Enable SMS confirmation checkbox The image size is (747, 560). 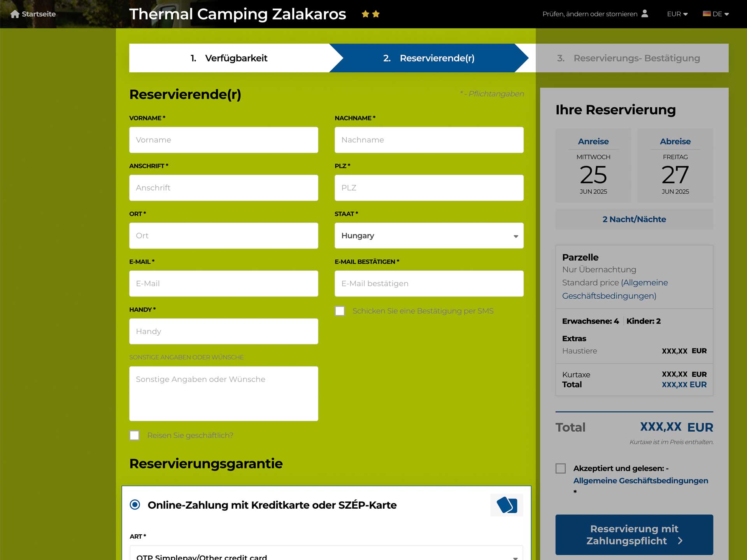340,311
